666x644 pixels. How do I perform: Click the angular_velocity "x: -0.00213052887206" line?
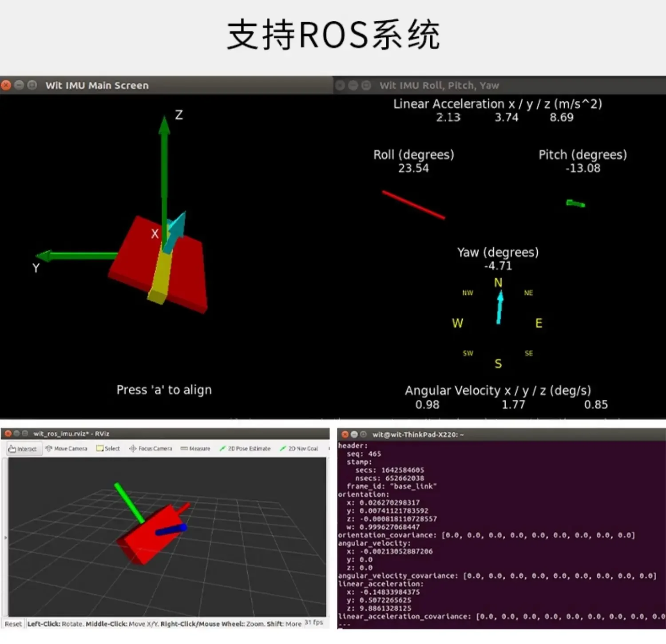pos(389,552)
